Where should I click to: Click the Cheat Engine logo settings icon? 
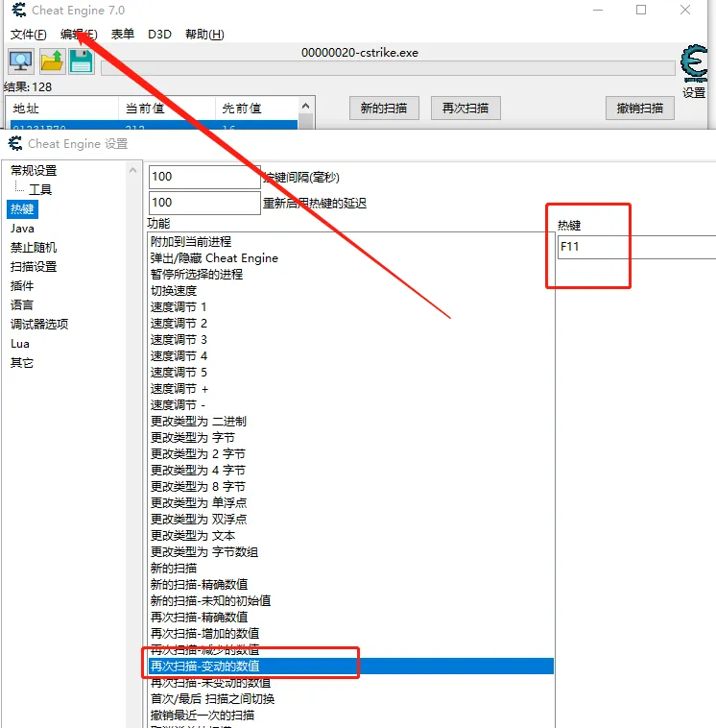pos(694,63)
